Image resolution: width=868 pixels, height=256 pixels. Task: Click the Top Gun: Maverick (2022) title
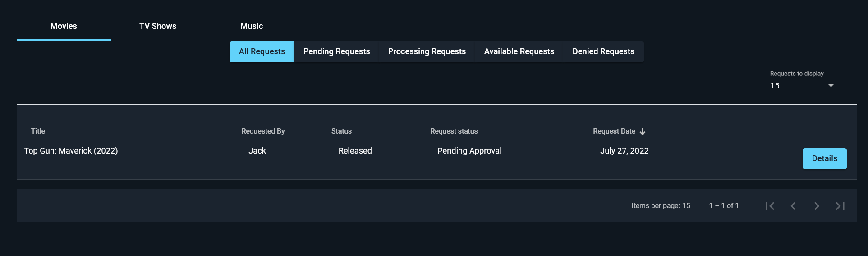pos(71,151)
